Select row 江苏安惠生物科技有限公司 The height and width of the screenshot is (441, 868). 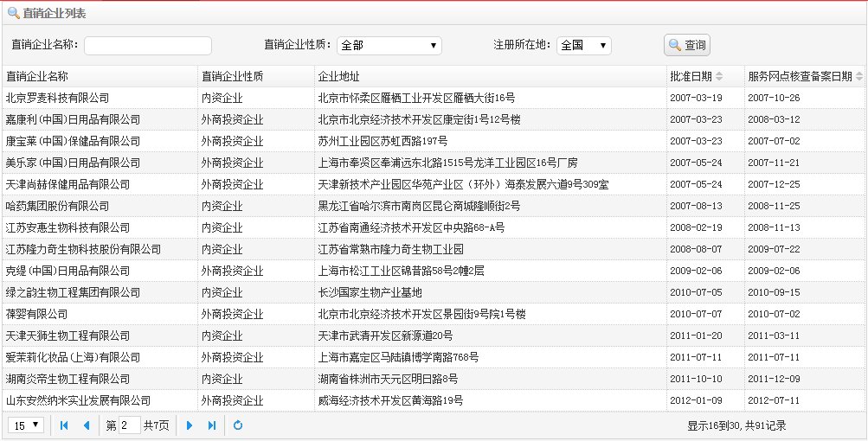[433, 227]
